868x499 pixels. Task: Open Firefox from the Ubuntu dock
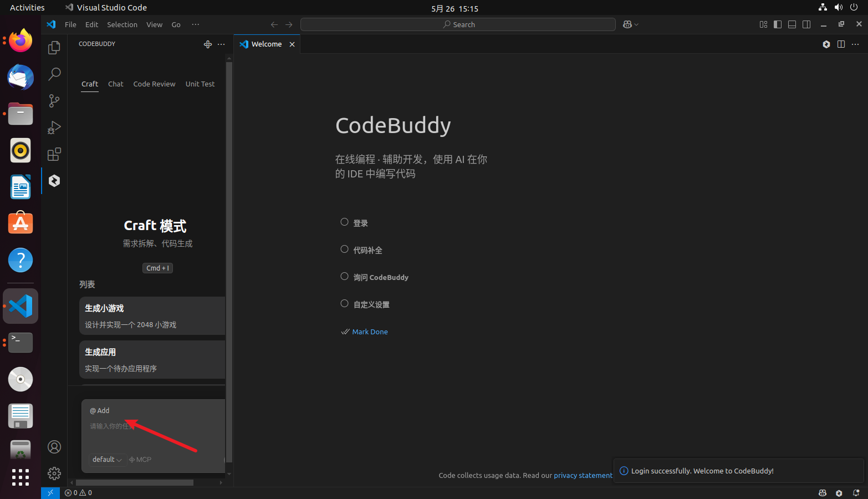coord(21,40)
